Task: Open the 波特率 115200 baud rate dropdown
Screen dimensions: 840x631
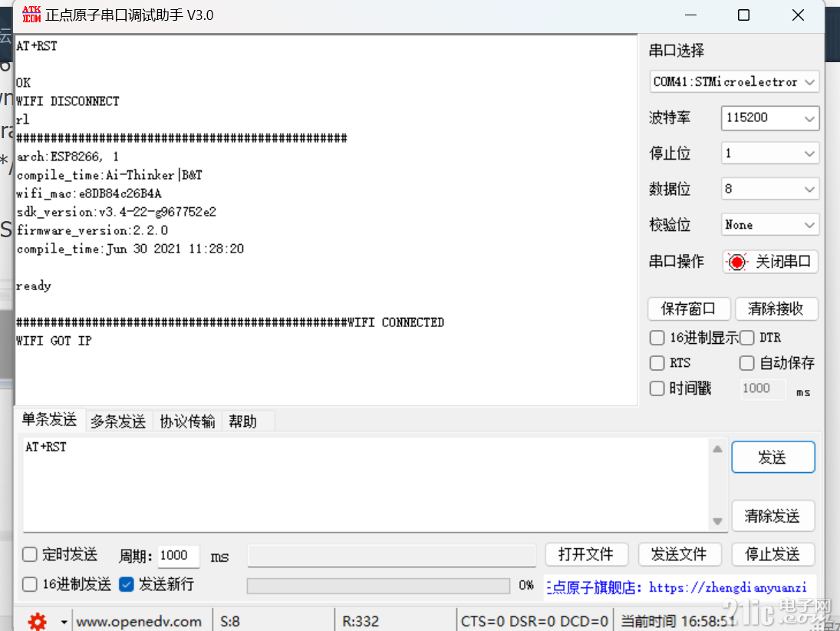Action: pyautogui.click(x=770, y=118)
